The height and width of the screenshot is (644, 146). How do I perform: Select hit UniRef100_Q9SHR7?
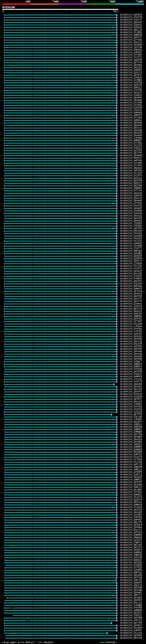[x=131, y=593]
